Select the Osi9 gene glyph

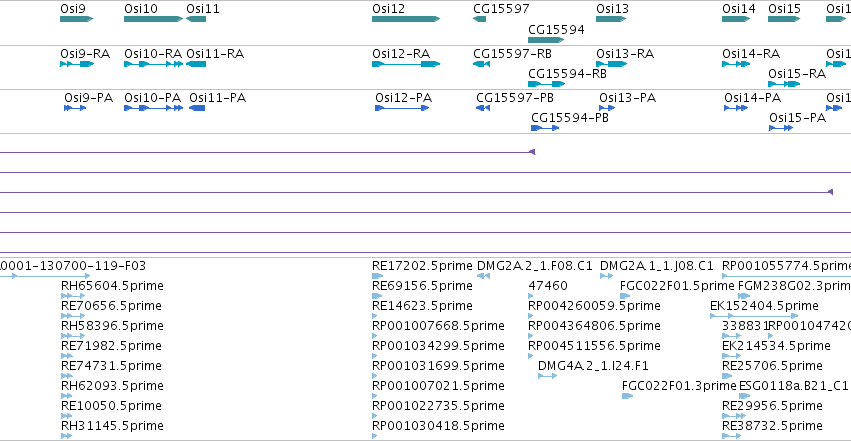tap(77, 19)
